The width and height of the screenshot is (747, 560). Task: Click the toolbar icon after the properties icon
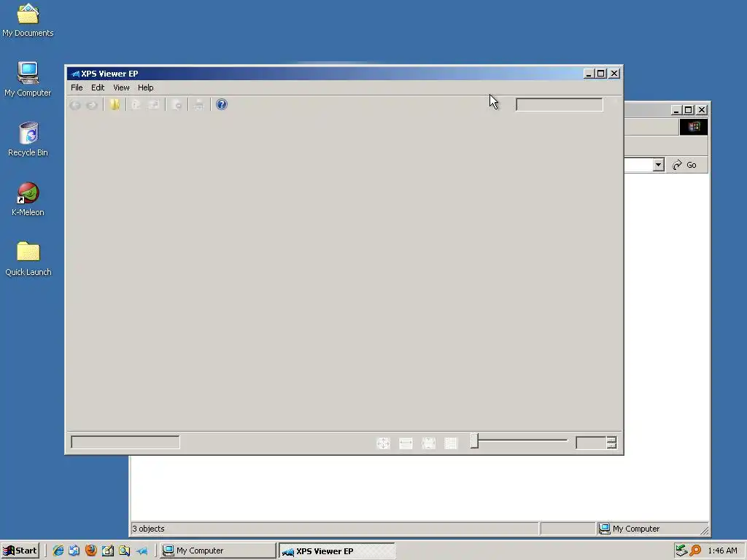coord(153,105)
